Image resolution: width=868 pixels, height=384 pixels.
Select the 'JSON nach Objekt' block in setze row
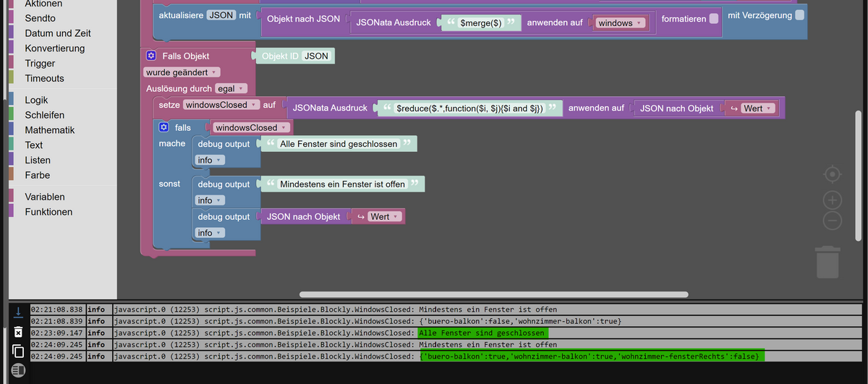pos(677,108)
